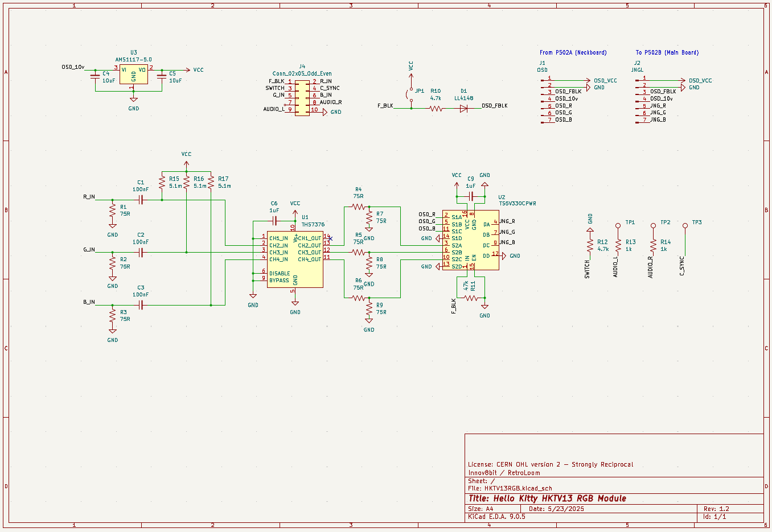Select the R10 4.7k resistor symbol
772x532 pixels.
[x=436, y=109]
